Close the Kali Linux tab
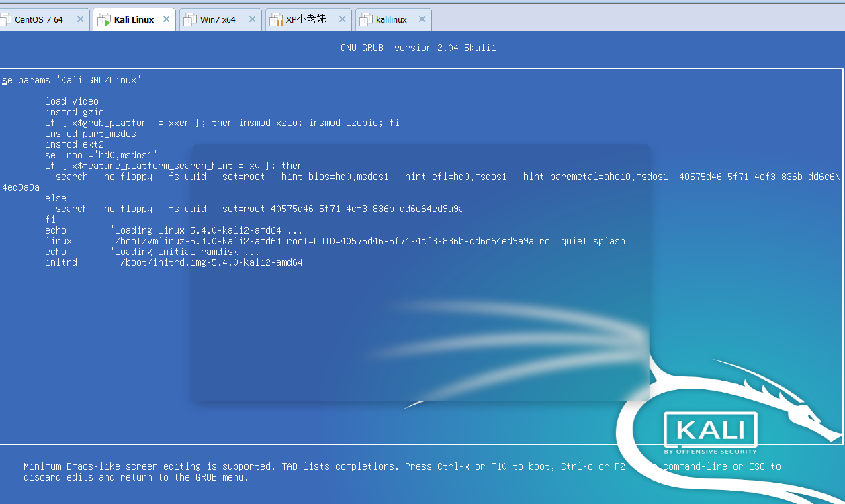Viewport: 845px width, 504px height. [167, 19]
